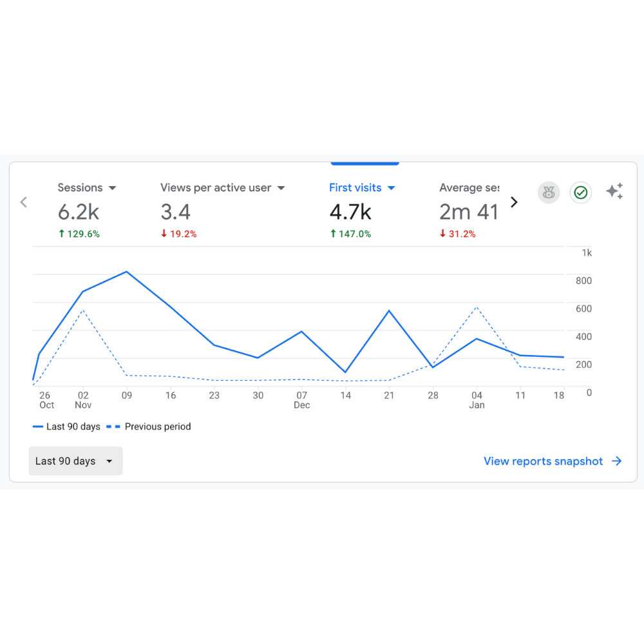This screenshot has width=644, height=644.
Task: Click the left chevron to scroll metrics back
Action: click(24, 202)
